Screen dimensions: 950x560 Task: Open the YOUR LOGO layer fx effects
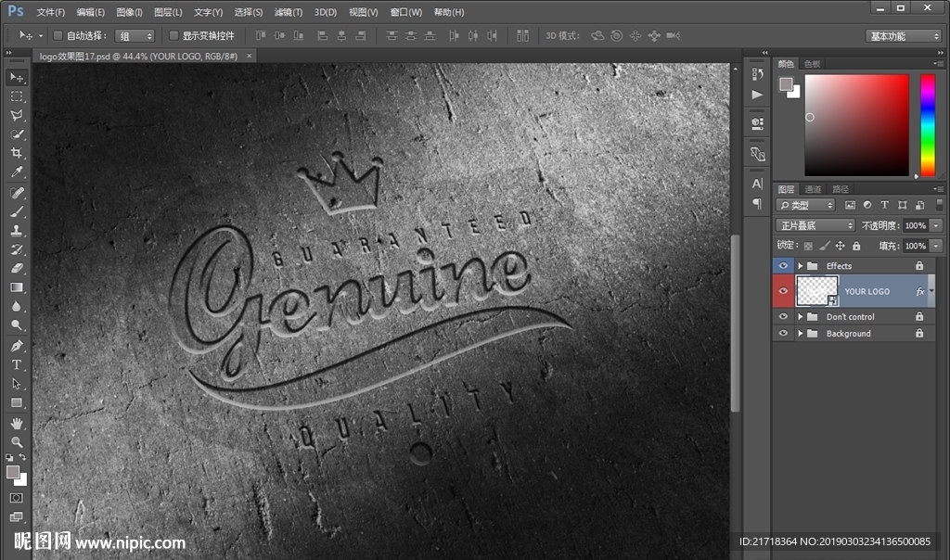[x=920, y=291]
